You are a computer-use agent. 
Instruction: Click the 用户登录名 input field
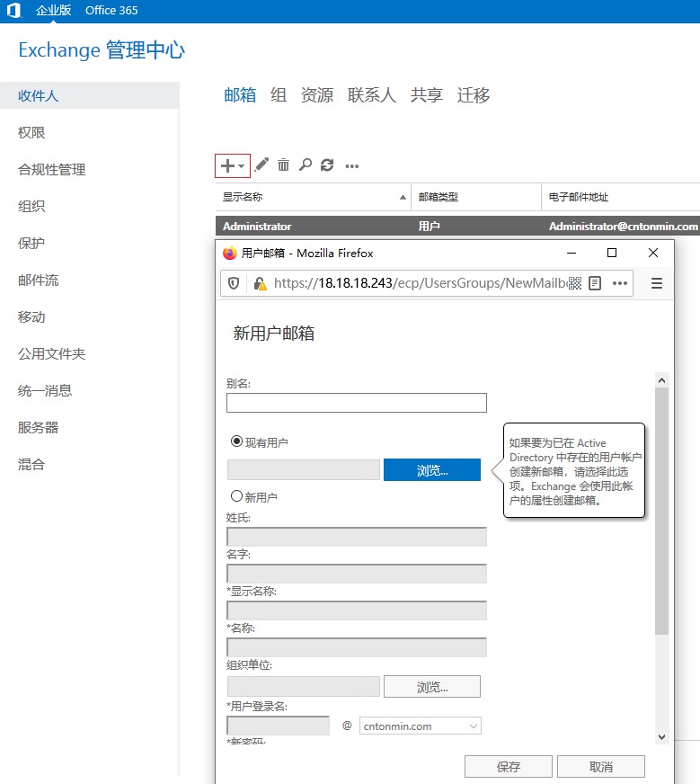tap(278, 726)
